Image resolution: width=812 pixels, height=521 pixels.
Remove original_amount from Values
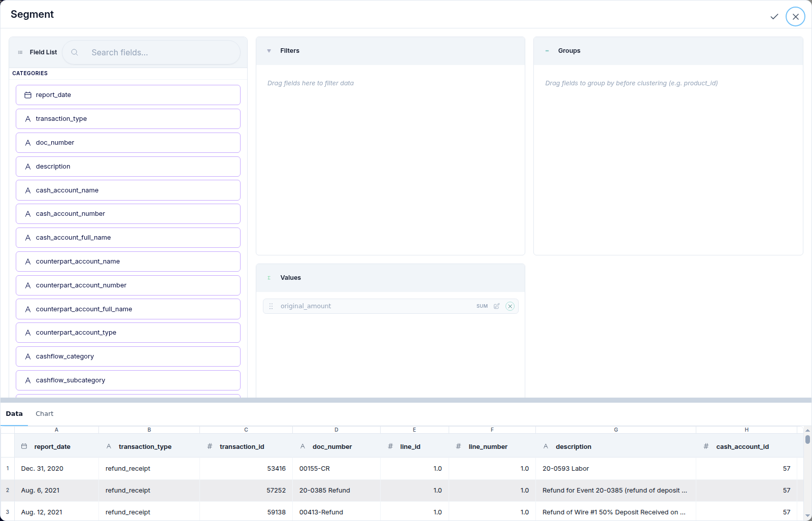pos(510,306)
